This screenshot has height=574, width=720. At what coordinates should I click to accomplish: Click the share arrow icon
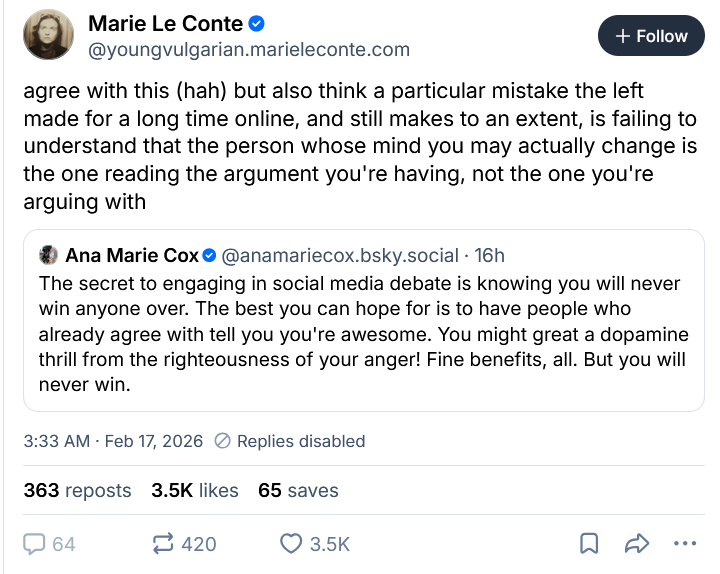pyautogui.click(x=636, y=544)
